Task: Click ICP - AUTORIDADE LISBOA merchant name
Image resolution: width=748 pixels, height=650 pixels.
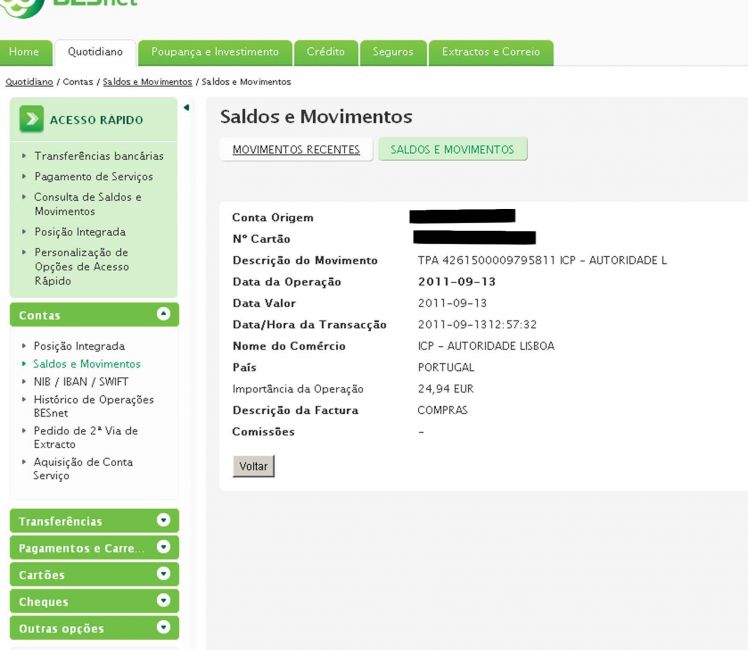Action: point(486,346)
